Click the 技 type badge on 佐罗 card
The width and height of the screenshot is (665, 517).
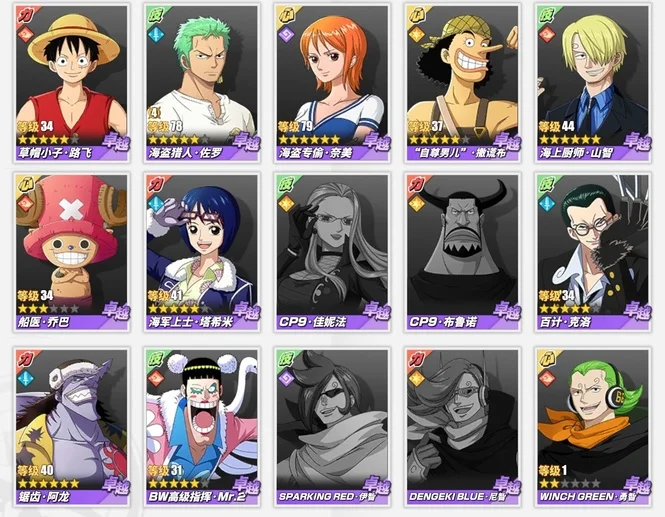point(155,16)
